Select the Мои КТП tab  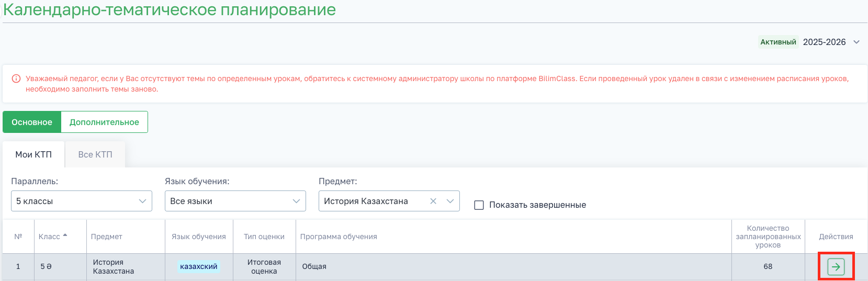(x=33, y=155)
